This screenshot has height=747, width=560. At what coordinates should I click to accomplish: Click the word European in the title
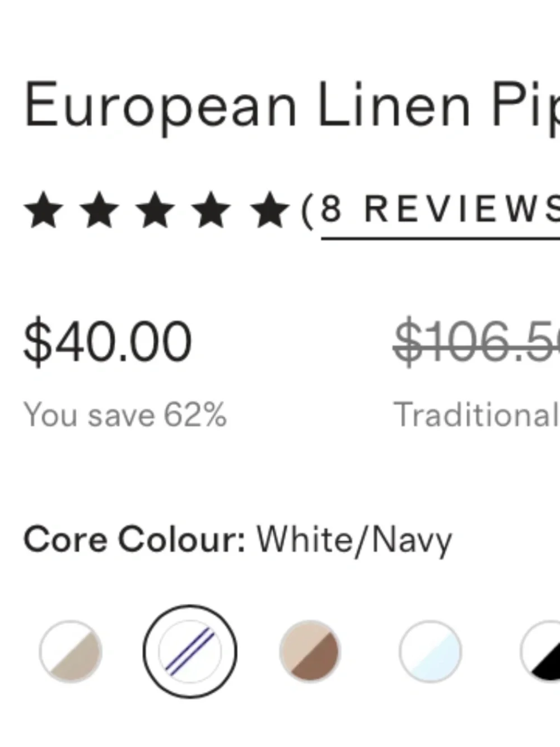pyautogui.click(x=160, y=106)
